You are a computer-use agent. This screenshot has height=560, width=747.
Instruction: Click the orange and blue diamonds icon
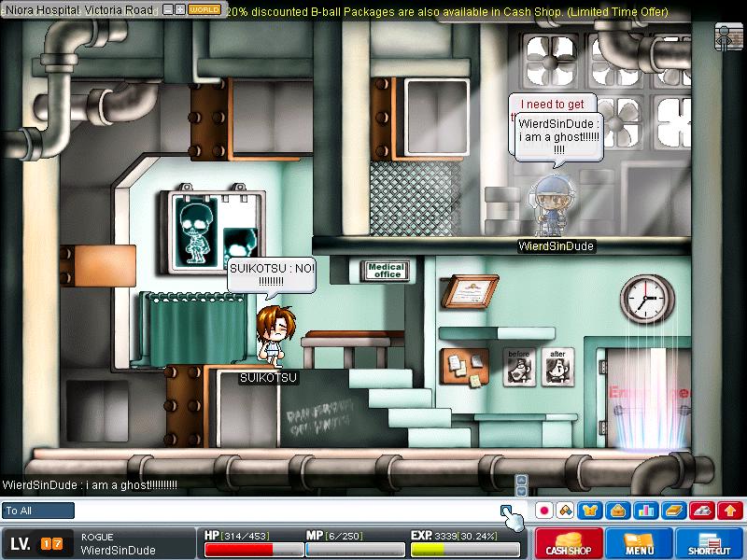coord(566,511)
